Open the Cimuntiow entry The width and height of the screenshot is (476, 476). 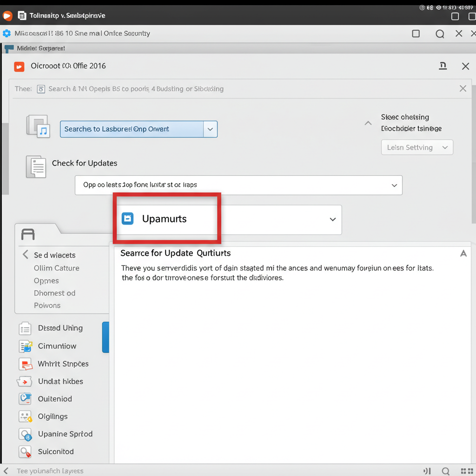click(x=57, y=346)
